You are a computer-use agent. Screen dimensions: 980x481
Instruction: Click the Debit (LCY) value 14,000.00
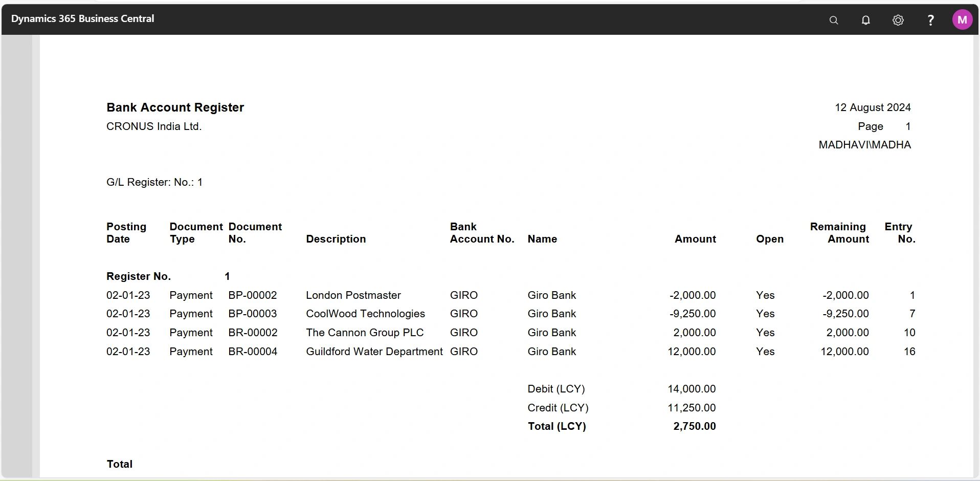692,388
